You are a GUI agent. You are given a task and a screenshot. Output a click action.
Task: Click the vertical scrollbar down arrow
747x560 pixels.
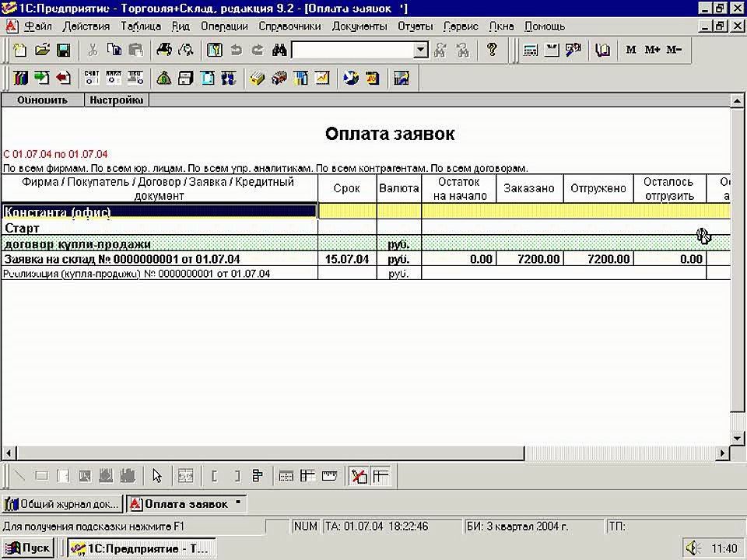(x=737, y=439)
